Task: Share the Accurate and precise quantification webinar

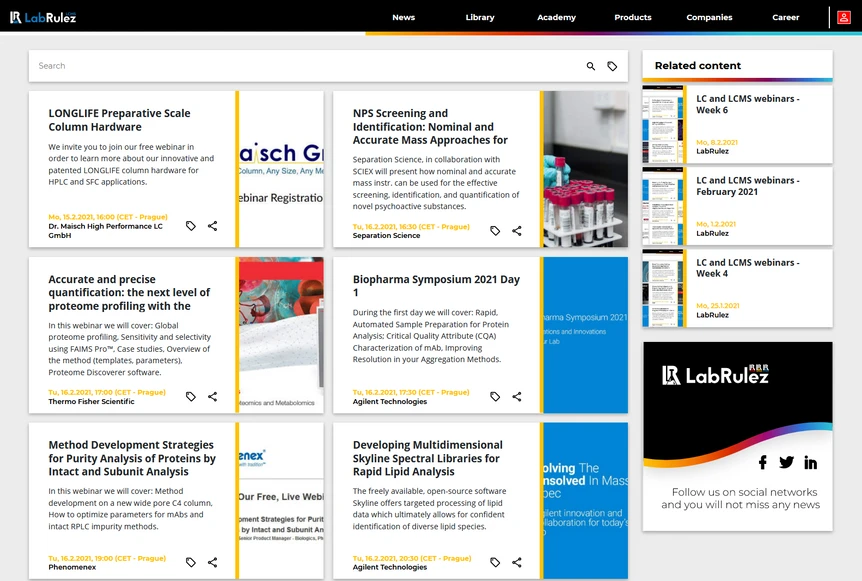Action: 213,396
